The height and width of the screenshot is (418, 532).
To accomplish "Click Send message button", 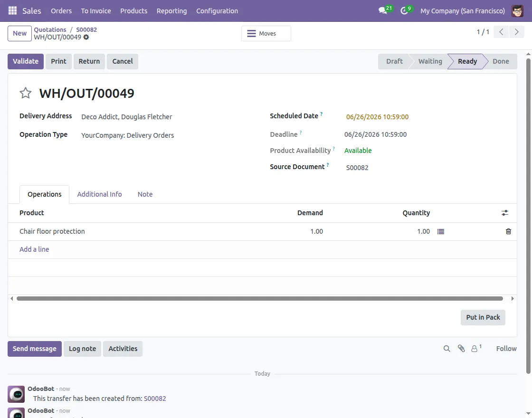I will [x=35, y=349].
